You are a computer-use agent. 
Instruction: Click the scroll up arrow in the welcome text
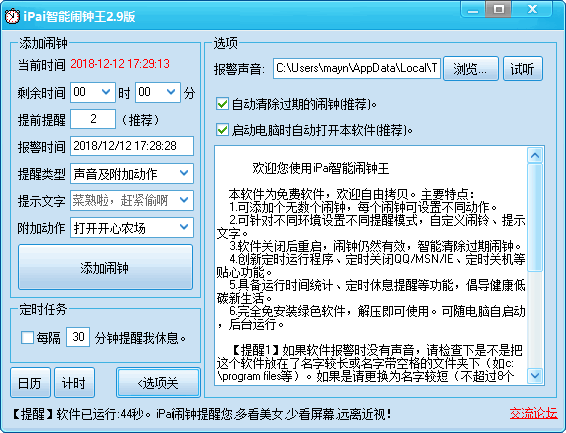pos(535,156)
